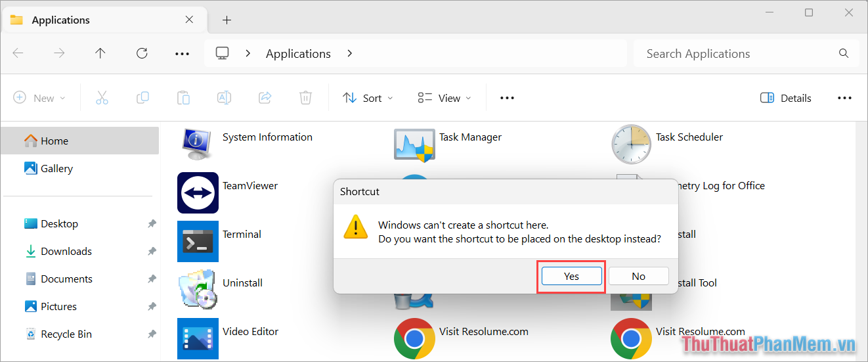The image size is (868, 362).
Task: Click the Paste toolbar icon
Action: point(183,98)
